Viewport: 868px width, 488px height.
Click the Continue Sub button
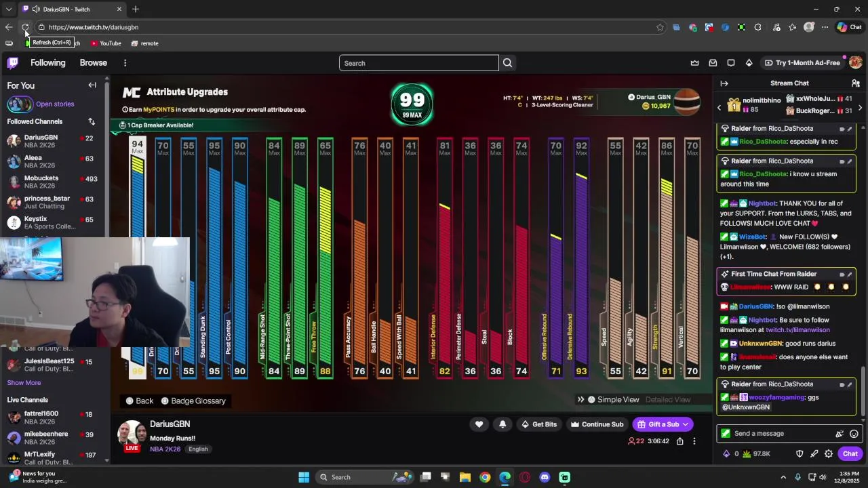tap(597, 424)
